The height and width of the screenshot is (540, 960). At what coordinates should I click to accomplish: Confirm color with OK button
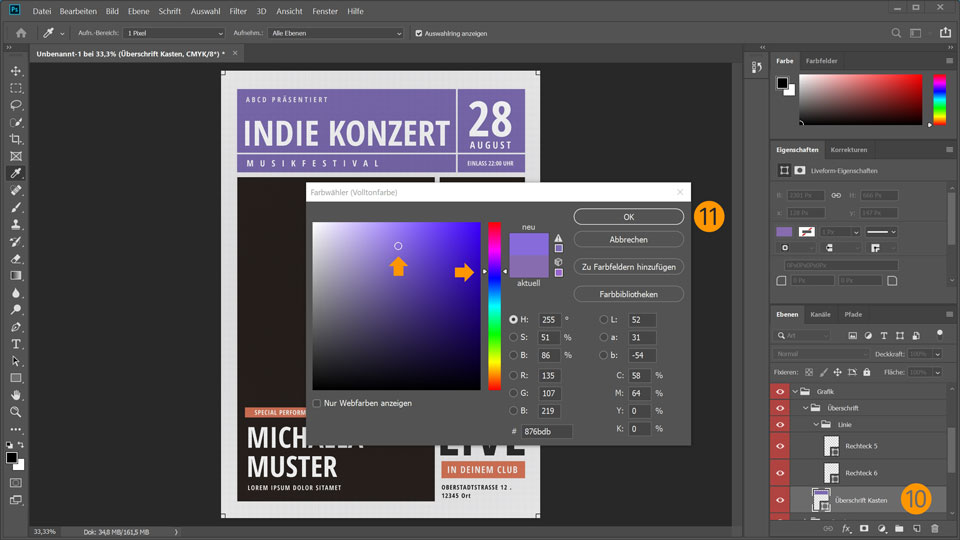pos(629,217)
